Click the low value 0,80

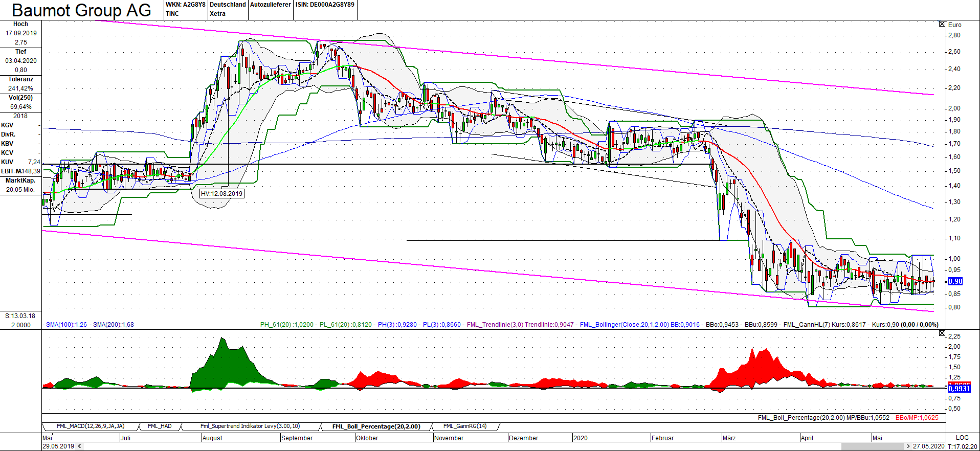tap(21, 70)
